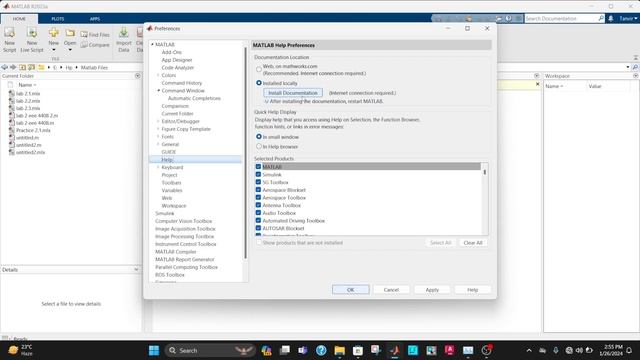Click the MATLAB icon in the taskbar
The height and width of the screenshot is (360, 640).
[394, 350]
